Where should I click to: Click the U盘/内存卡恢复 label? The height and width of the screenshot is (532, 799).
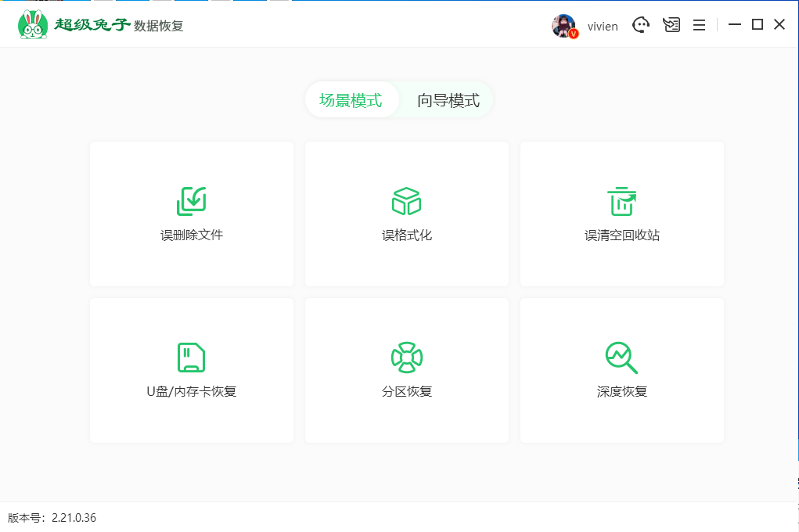click(192, 391)
